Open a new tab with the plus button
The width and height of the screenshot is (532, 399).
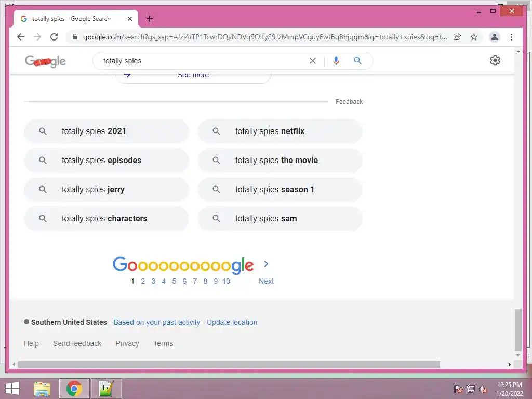click(x=150, y=19)
